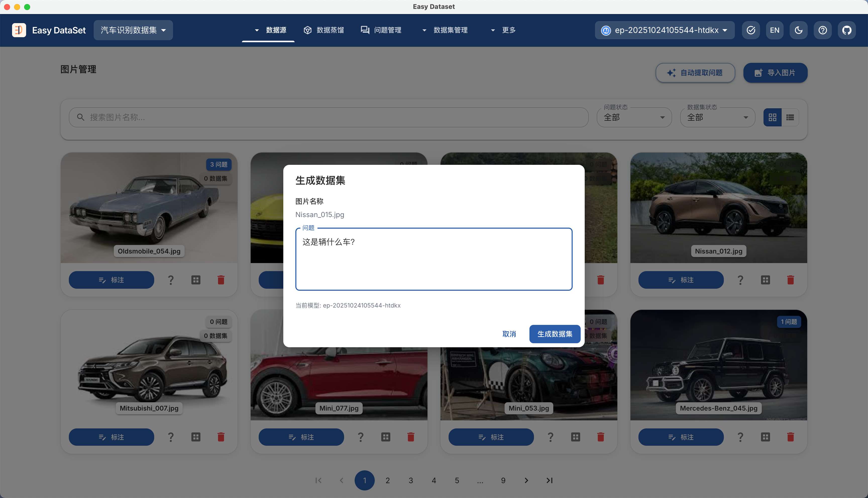The width and height of the screenshot is (868, 498).
Task: Open the model selector ep-20251024105544-htdkx
Action: tap(664, 30)
